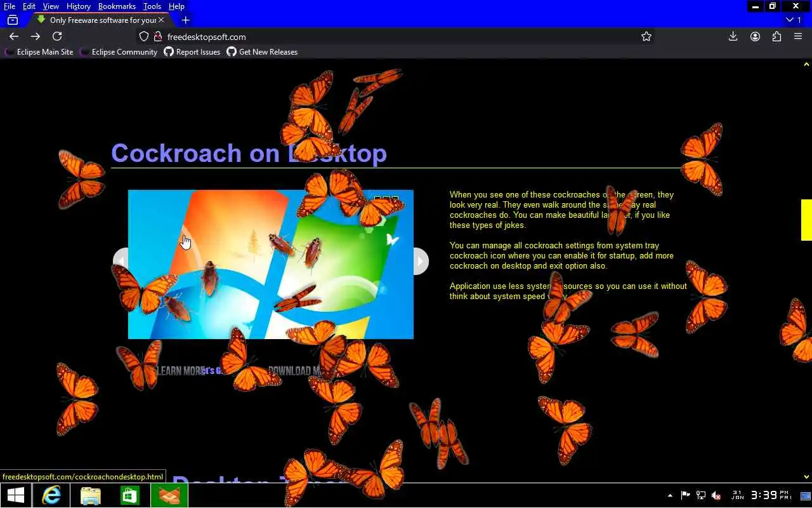The image size is (812, 508).
Task: Open the Extensions puzzle icon
Action: click(x=776, y=37)
